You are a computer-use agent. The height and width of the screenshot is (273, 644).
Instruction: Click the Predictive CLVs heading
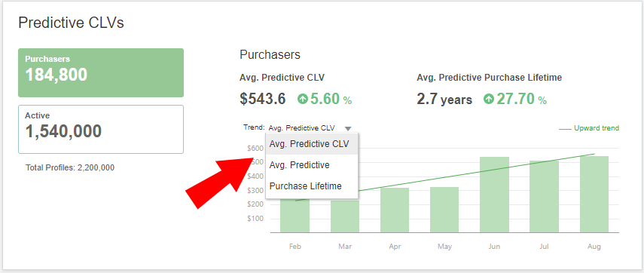[71, 23]
